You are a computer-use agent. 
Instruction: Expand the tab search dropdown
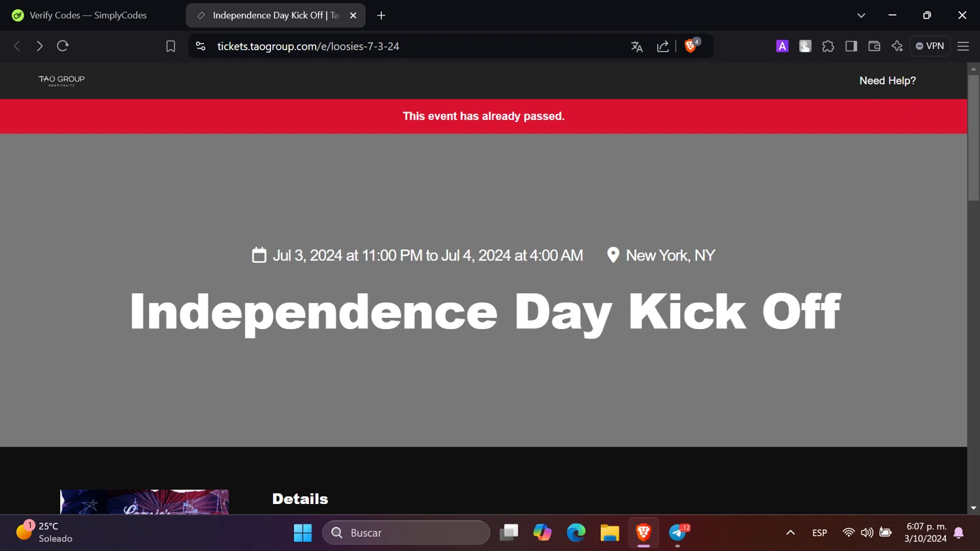[x=861, y=15]
